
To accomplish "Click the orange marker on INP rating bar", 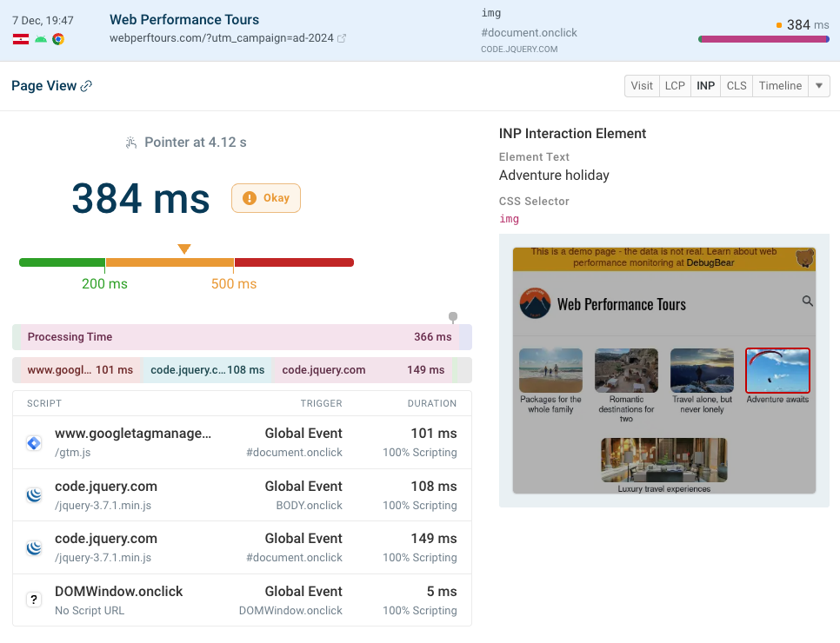I will coord(184,249).
